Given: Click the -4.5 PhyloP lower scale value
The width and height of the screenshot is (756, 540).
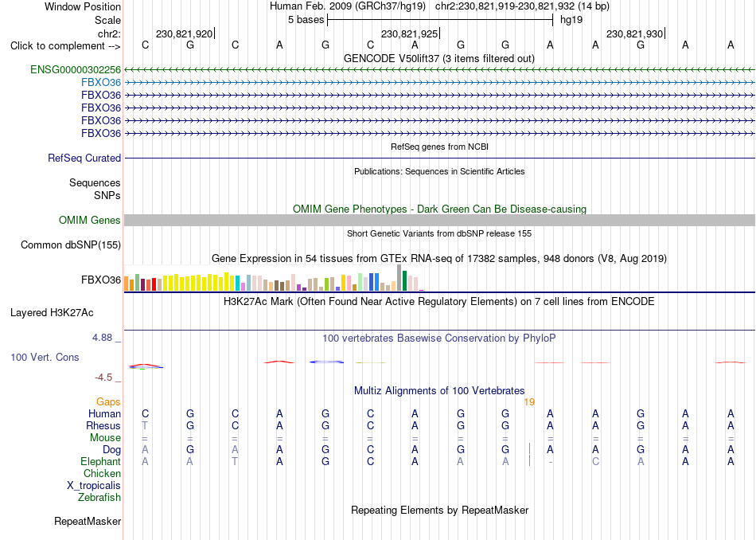Looking at the screenshot, I should tap(103, 378).
